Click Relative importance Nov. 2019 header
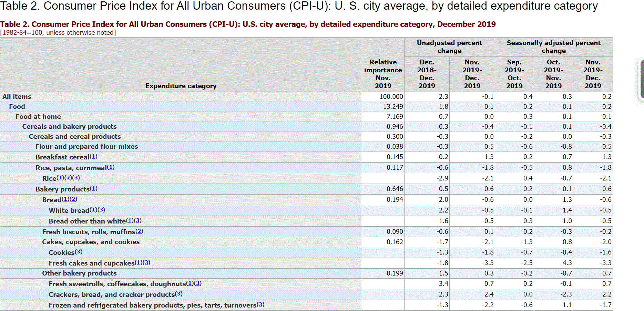This screenshot has width=644, height=311. click(383, 74)
